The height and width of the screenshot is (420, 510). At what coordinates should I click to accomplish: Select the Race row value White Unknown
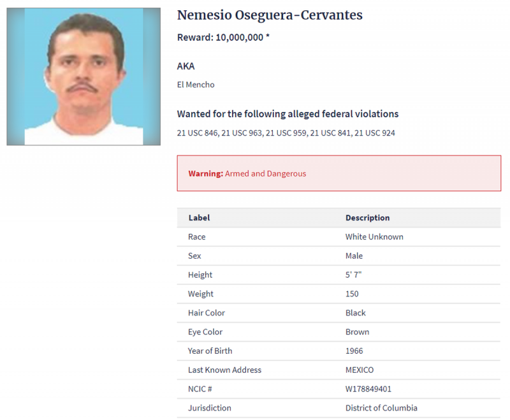click(x=374, y=236)
